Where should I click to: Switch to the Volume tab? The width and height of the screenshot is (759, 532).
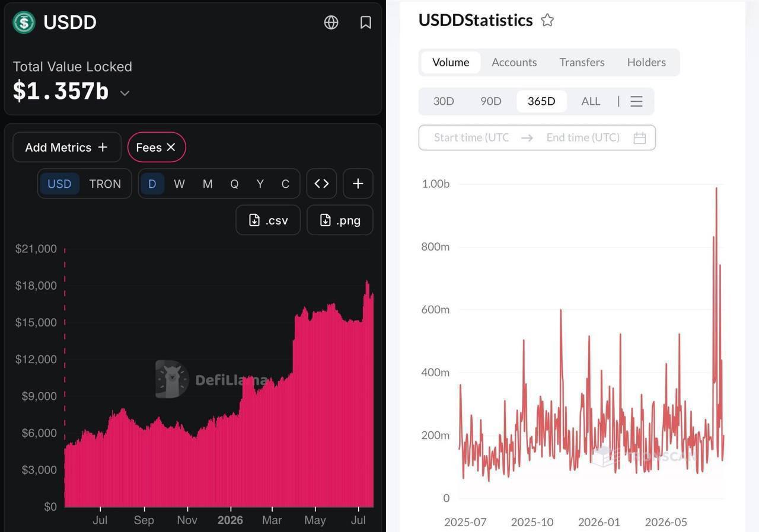coord(451,62)
